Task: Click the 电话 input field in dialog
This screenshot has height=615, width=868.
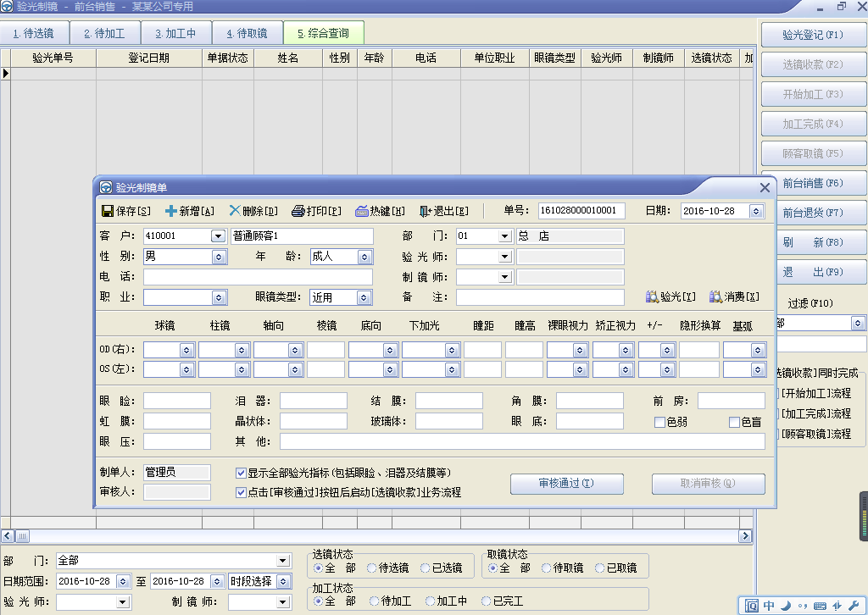Action: pyautogui.click(x=258, y=276)
